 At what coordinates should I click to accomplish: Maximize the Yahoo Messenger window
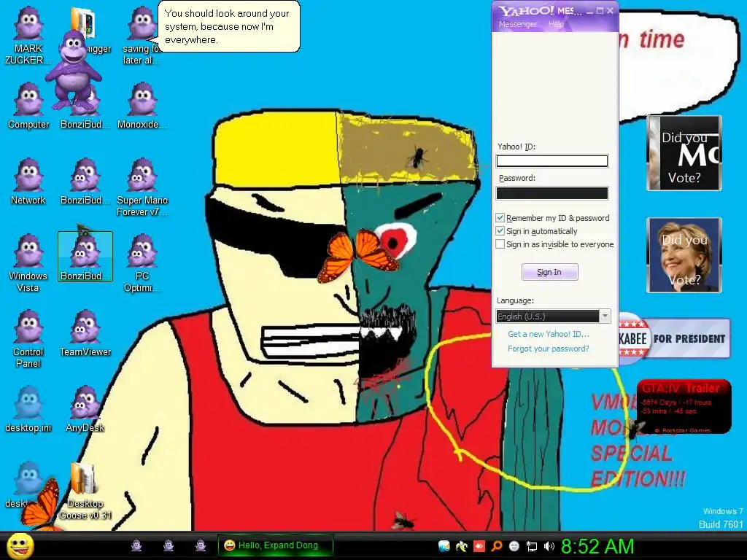click(600, 11)
